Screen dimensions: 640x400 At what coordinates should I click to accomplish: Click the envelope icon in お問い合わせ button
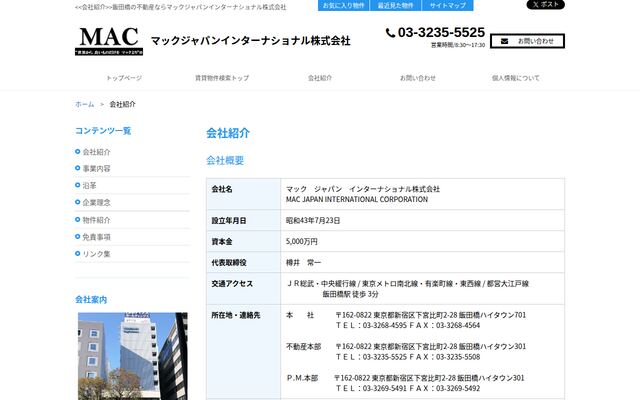[x=504, y=41]
